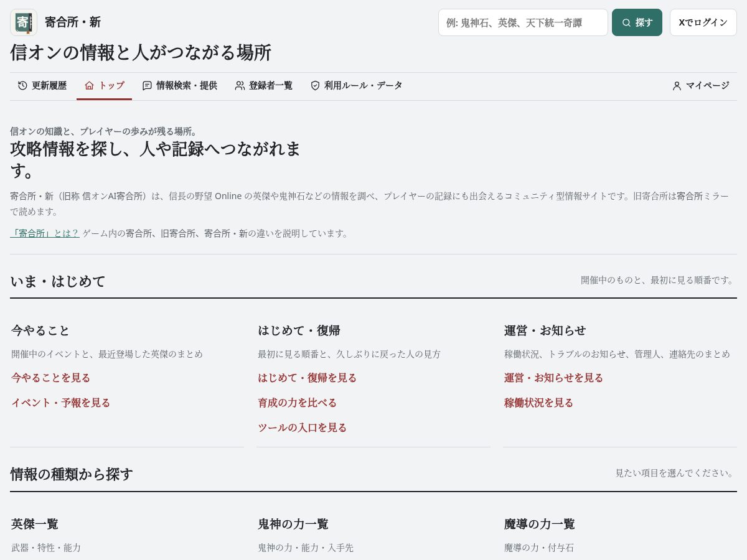Screen dimensions: 747x560
Task: Click the 寄合所・新 site logo icon
Action: click(24, 22)
